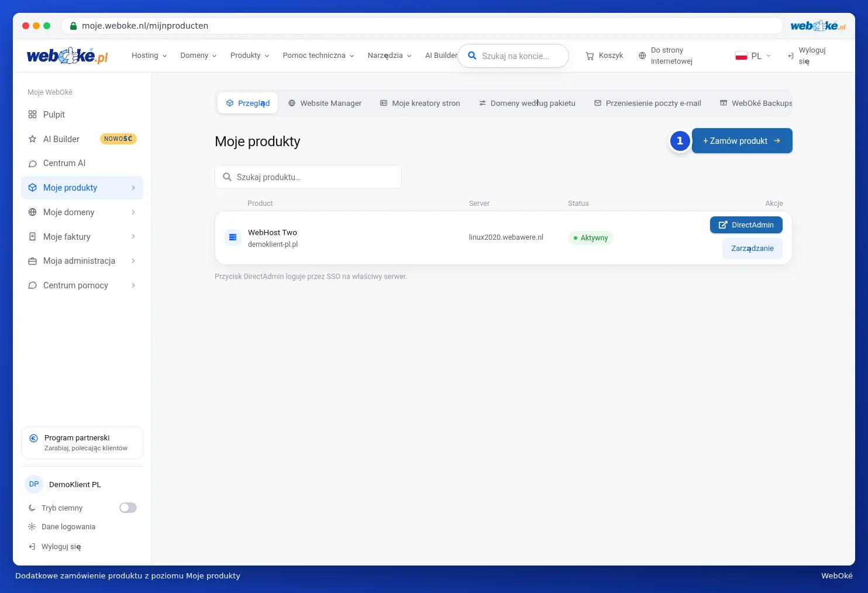Click the Moja administracja card icon
The height and width of the screenshot is (593, 868).
click(32, 261)
